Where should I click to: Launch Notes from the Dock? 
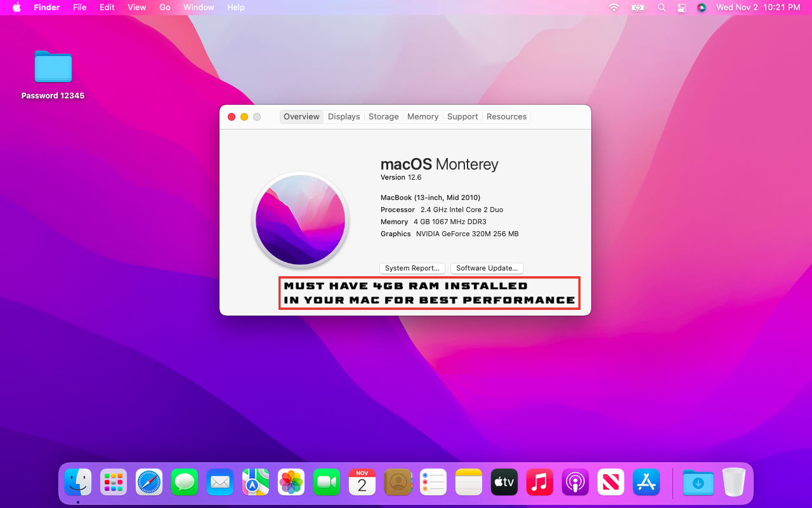click(x=469, y=483)
